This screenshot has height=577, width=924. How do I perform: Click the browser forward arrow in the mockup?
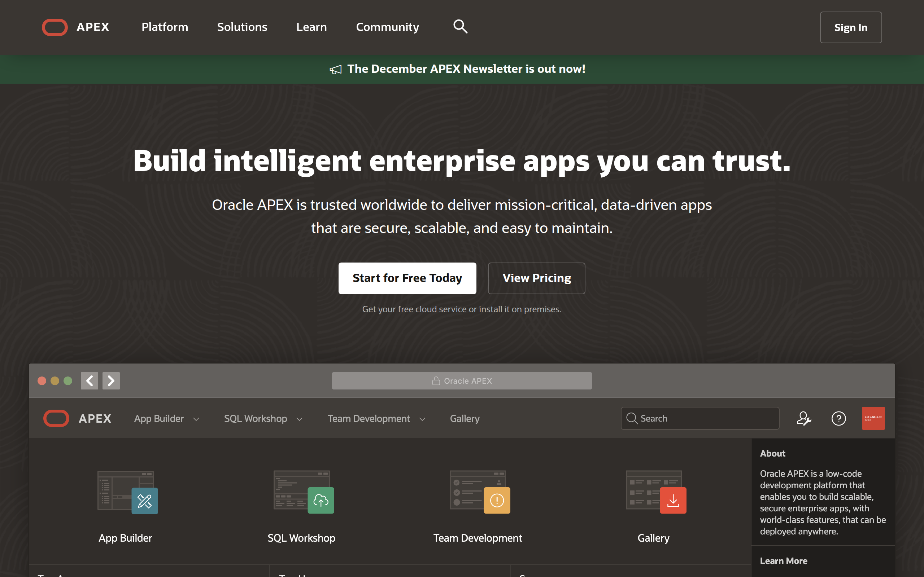(x=111, y=380)
